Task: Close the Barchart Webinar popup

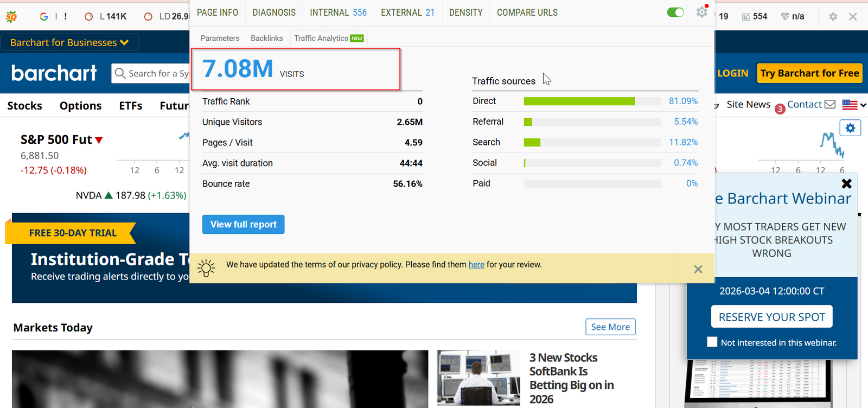Action: click(x=846, y=184)
